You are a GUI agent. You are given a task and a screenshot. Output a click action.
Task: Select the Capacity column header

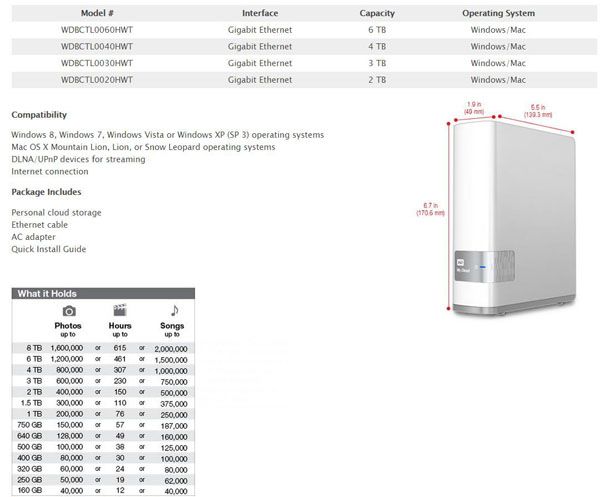point(377,13)
